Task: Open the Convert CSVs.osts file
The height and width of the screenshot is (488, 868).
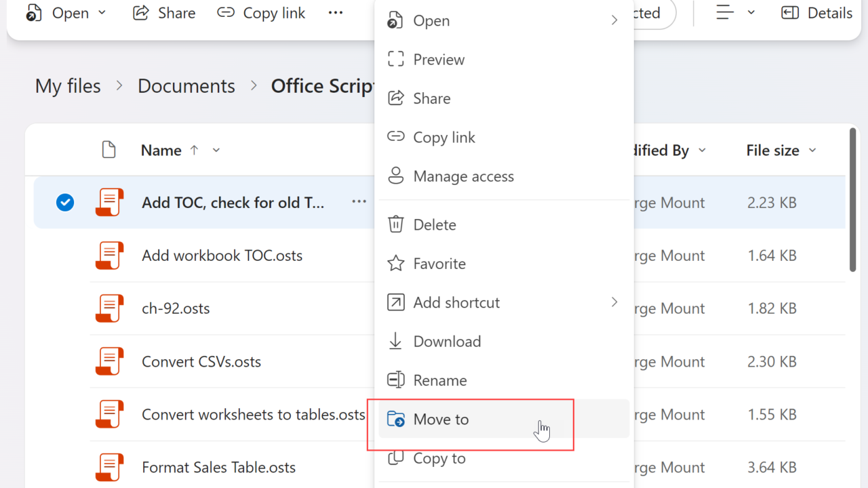Action: 201,362
